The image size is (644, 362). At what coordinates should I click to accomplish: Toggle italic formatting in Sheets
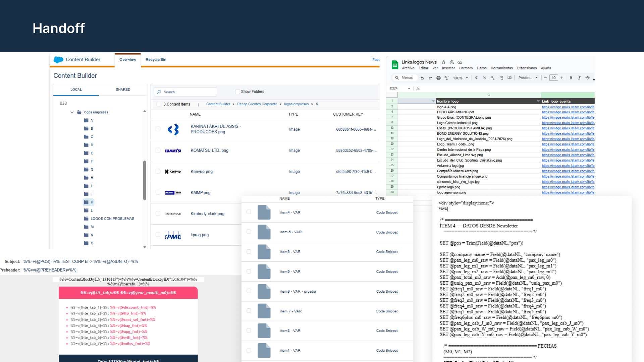579,78
